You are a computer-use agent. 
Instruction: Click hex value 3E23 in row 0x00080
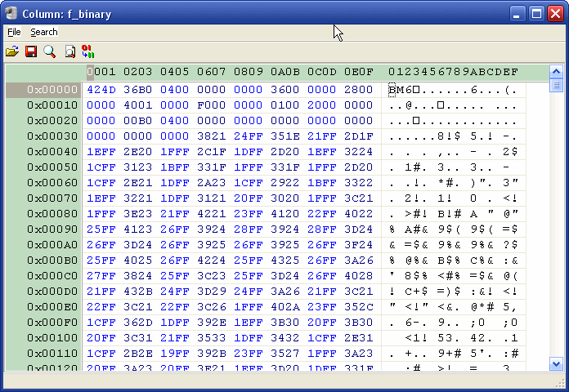138,214
